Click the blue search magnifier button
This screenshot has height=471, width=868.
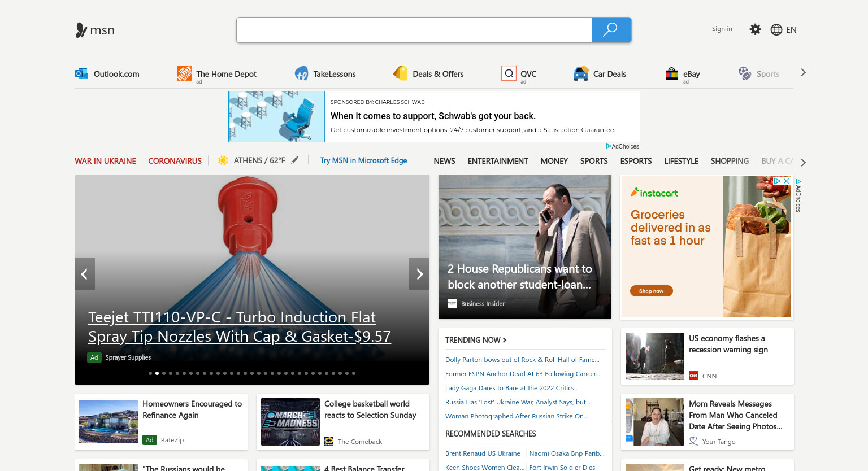coord(611,30)
